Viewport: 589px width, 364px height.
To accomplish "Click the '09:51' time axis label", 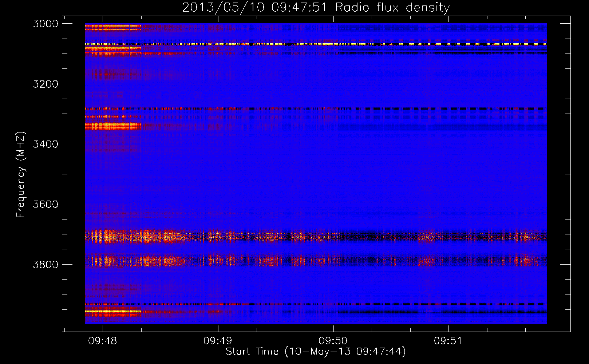I will (x=448, y=341).
